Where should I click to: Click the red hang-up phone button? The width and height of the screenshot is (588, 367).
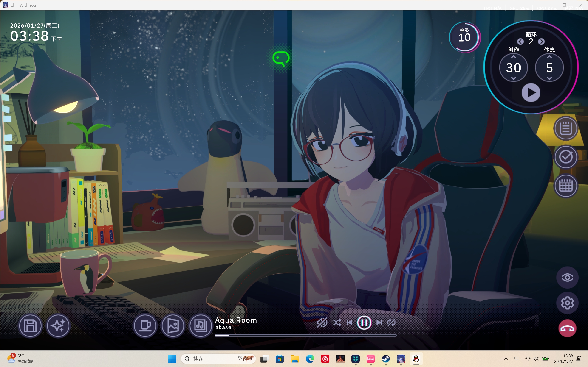(x=567, y=328)
